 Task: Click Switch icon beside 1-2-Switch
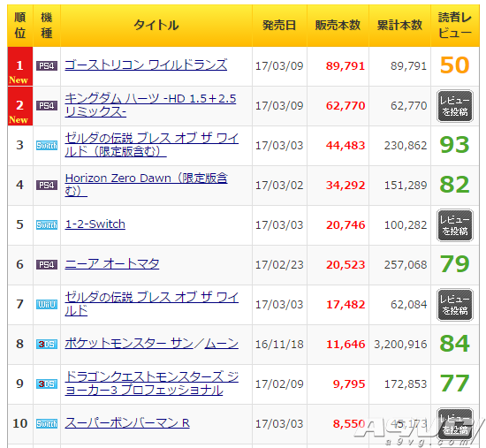[47, 224]
